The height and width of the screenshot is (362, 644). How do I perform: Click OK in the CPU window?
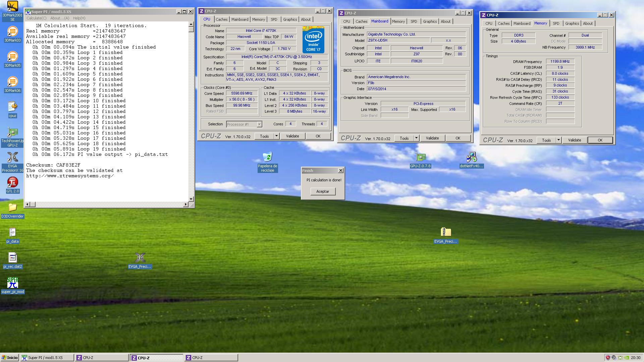[x=318, y=136]
